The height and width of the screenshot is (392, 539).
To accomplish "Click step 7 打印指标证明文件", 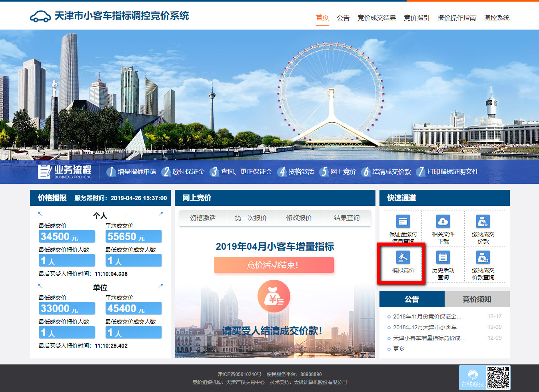I will tap(447, 171).
